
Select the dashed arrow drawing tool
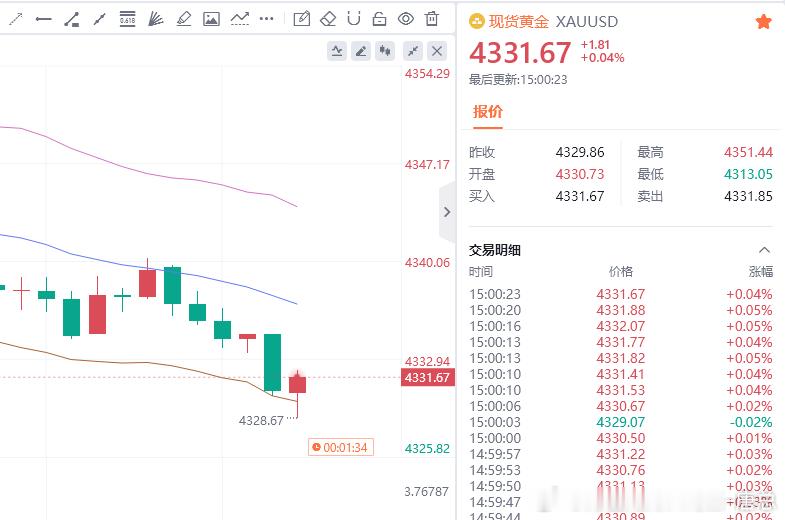pyautogui.click(x=16, y=20)
